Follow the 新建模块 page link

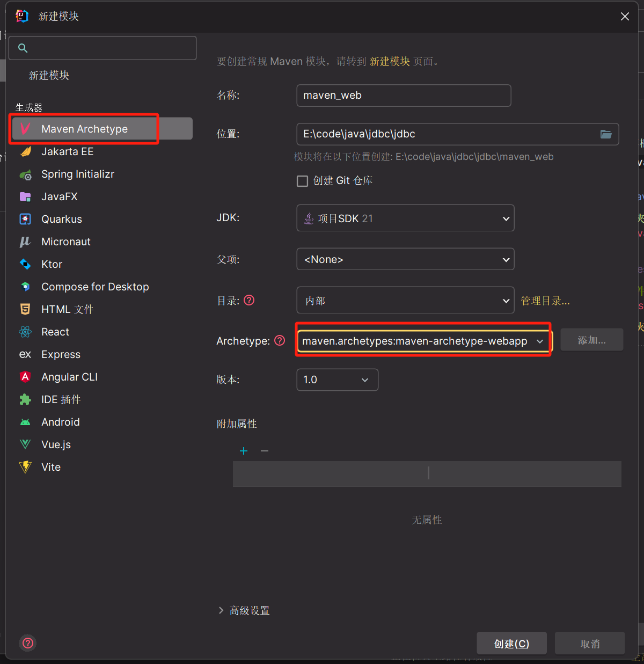point(390,62)
